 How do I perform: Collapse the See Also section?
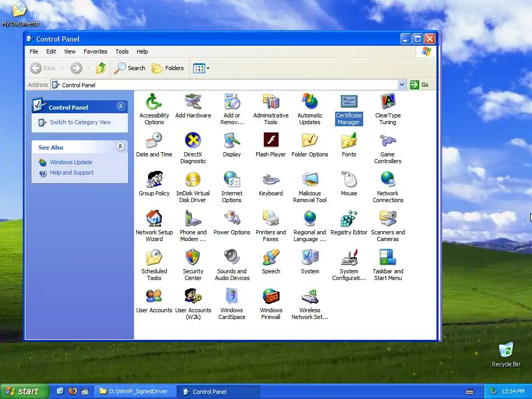121,147
